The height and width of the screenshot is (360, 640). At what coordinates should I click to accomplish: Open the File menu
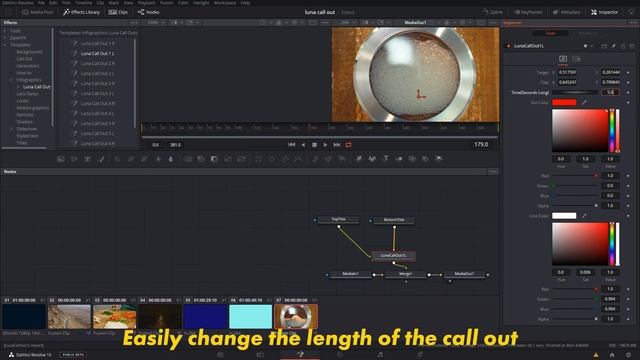(x=41, y=3)
